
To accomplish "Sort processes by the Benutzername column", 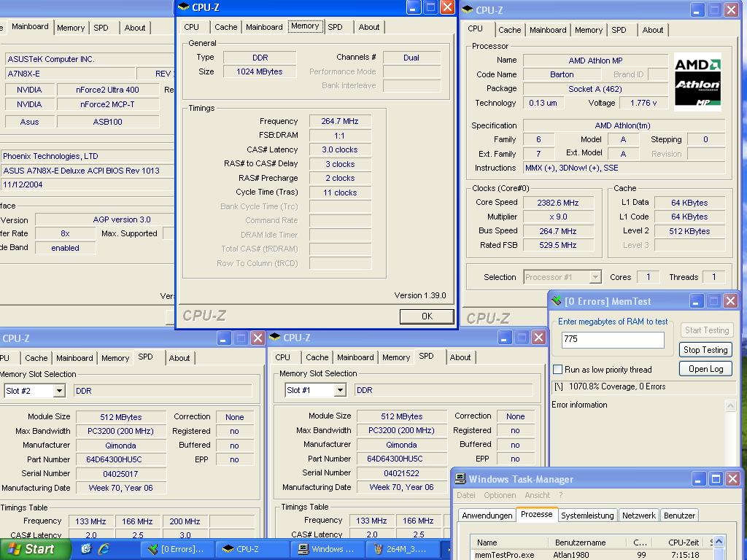I will point(587,542).
